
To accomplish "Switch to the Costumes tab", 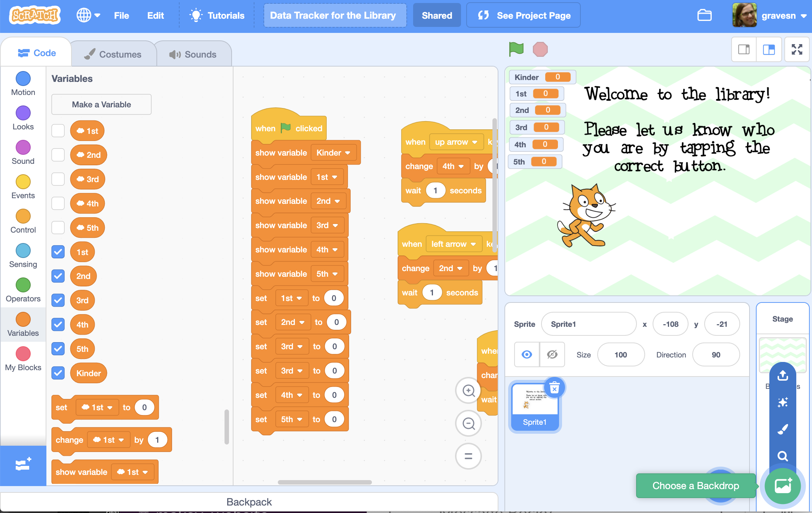I will pyautogui.click(x=114, y=53).
